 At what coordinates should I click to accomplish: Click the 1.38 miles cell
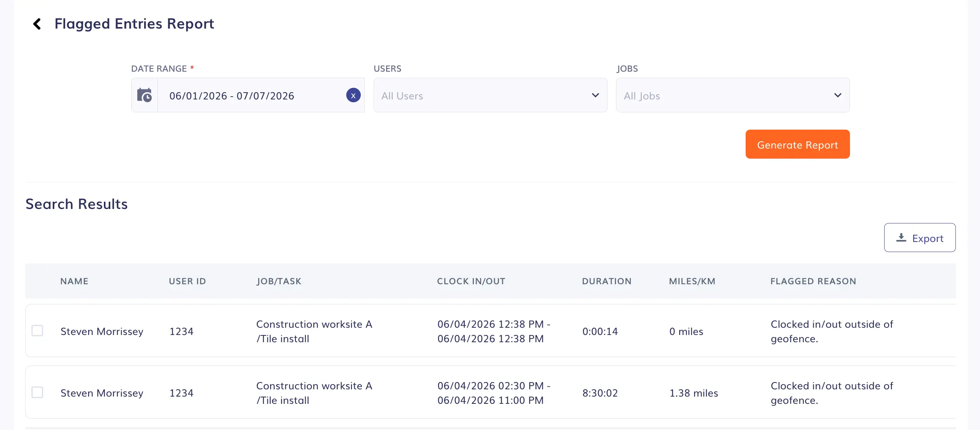[x=694, y=393]
